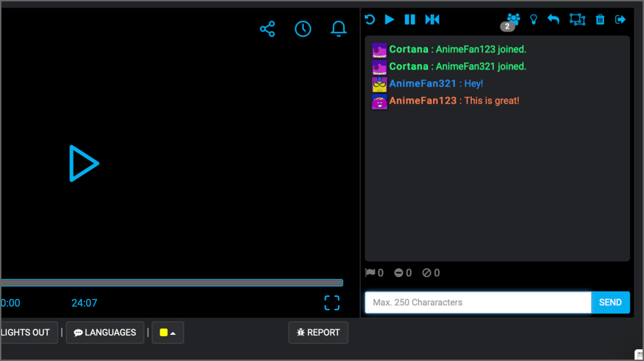
Task: Click the lightbulb icon in chat toolbar
Action: [x=533, y=19]
